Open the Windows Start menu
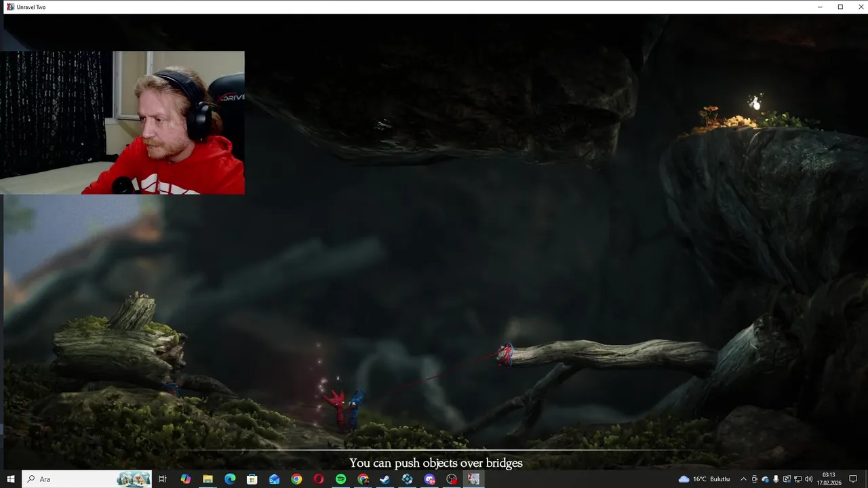The image size is (868, 488). [11, 479]
